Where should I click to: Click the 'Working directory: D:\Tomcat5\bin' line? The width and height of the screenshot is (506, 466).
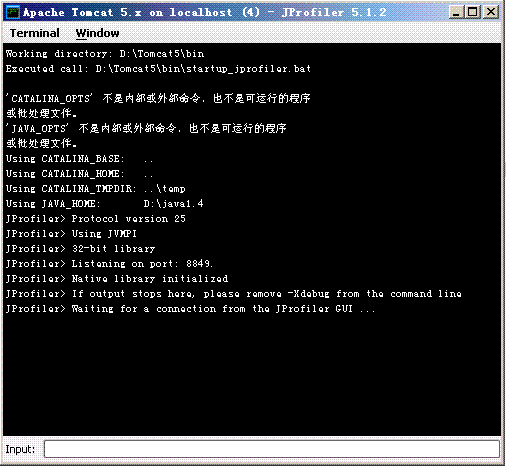(105, 54)
